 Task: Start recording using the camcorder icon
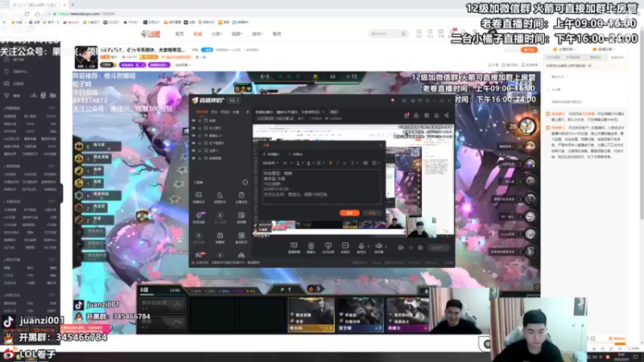pyautogui.click(x=401, y=248)
